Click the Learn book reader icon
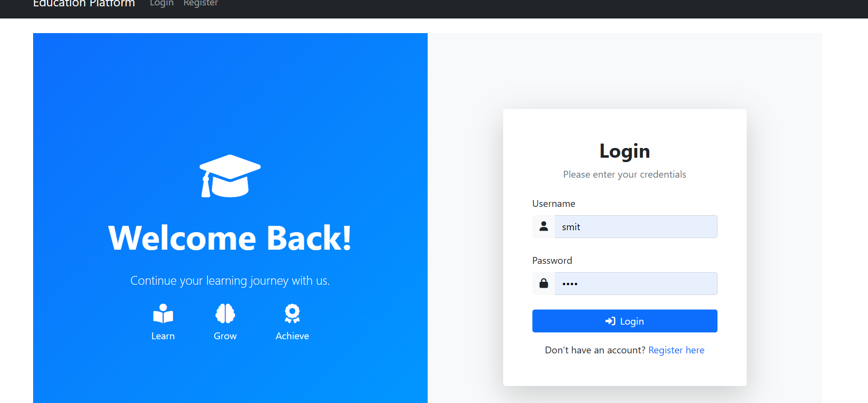 click(163, 314)
